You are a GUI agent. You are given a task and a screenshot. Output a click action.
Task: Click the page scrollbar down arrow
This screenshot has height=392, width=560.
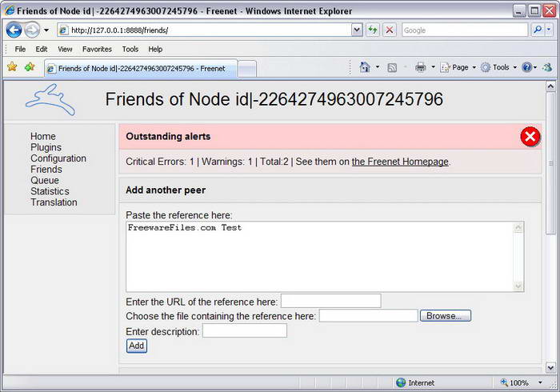(x=550, y=367)
